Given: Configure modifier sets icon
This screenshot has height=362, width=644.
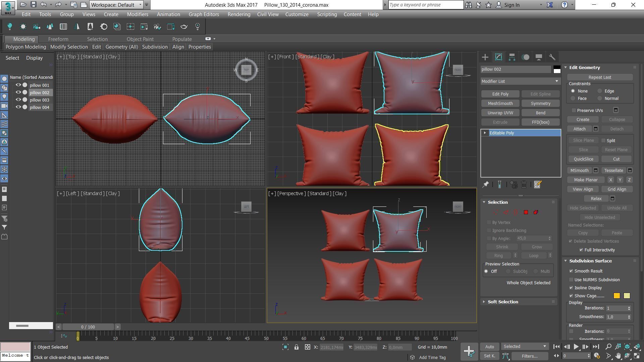Looking at the screenshot, I should (x=537, y=185).
